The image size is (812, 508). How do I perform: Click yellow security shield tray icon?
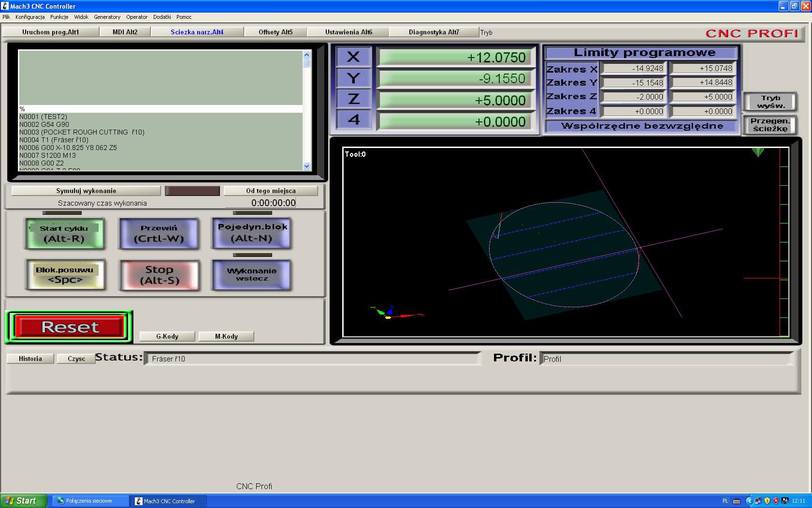(767, 501)
